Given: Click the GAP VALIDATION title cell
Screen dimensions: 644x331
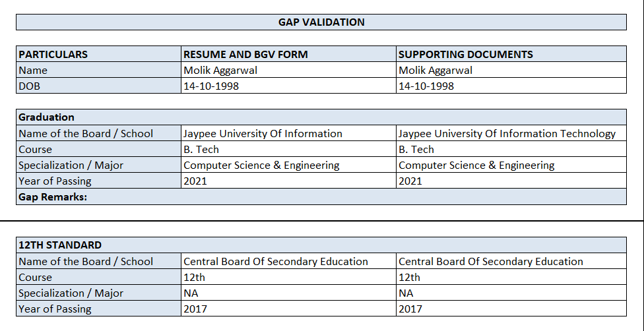Looking at the screenshot, I should [x=321, y=22].
